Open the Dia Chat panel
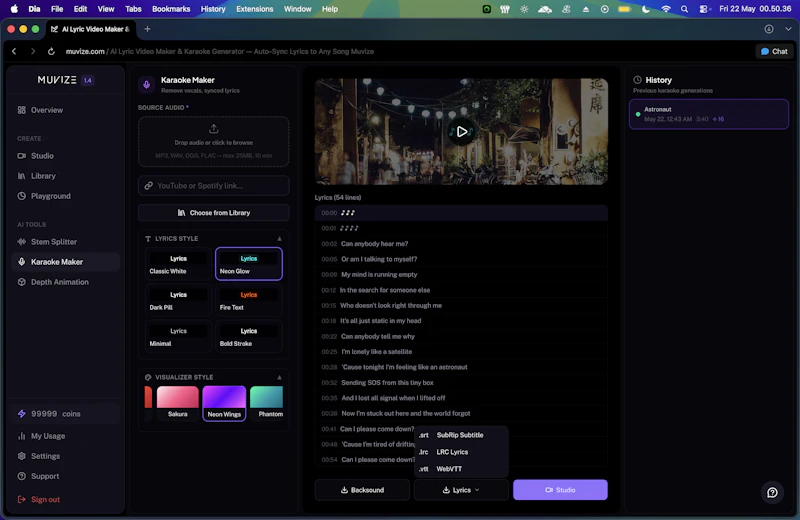The image size is (800, 520). tap(774, 52)
